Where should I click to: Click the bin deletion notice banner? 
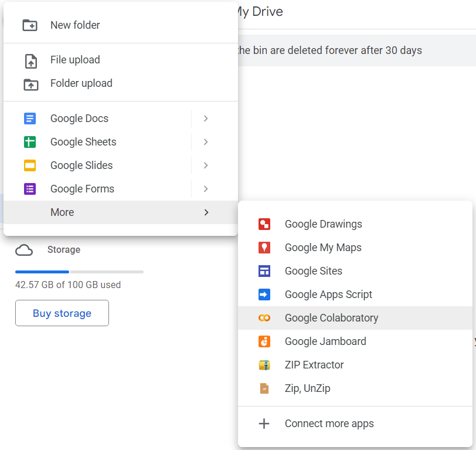coord(357,50)
